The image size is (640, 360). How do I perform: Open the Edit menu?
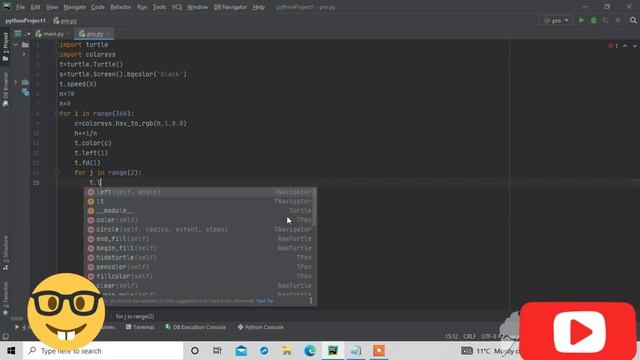(x=36, y=7)
